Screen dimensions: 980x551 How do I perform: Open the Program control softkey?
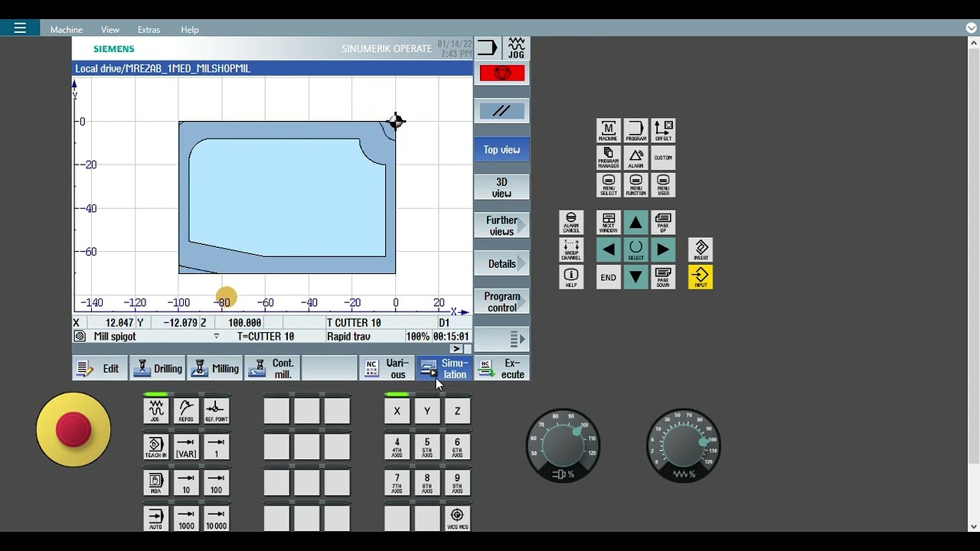point(501,302)
